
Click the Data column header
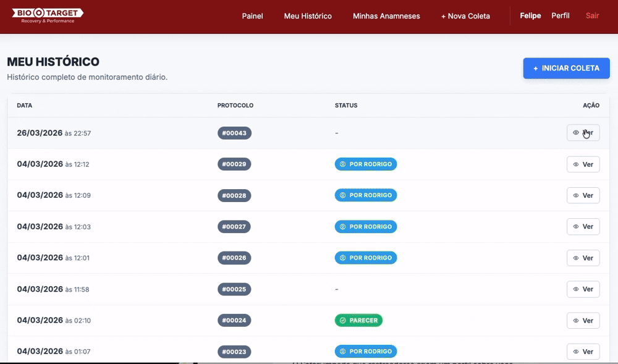[x=25, y=106]
